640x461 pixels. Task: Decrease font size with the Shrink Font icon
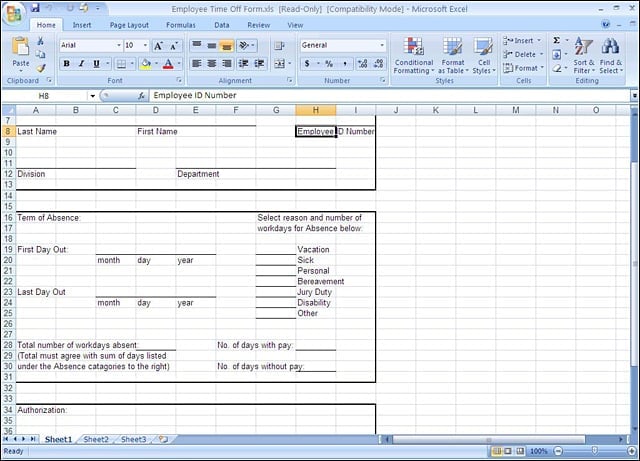pos(174,46)
